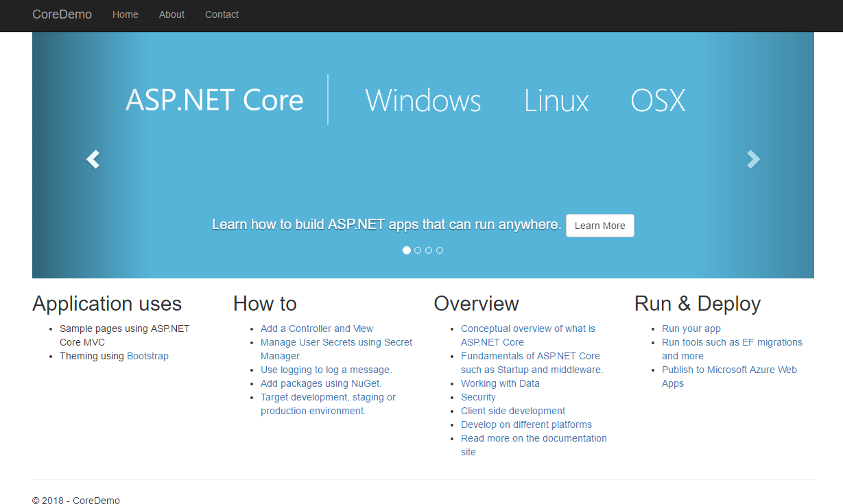
Task: Open Add packages using NuGet link
Action: pyautogui.click(x=321, y=383)
